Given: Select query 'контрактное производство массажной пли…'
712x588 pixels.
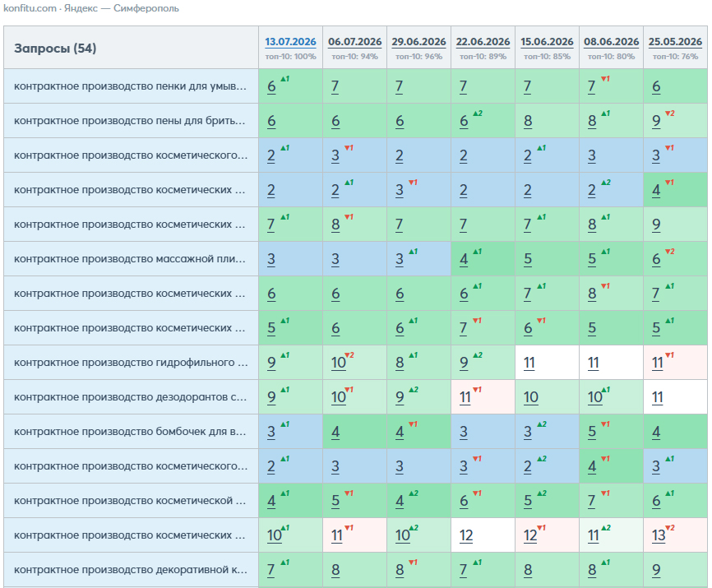Looking at the screenshot, I should pos(129,259).
